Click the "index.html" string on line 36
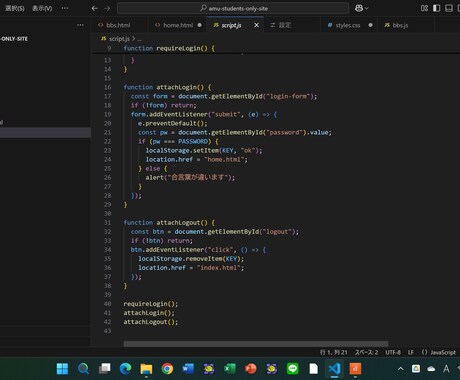460x380 pixels. (218, 268)
